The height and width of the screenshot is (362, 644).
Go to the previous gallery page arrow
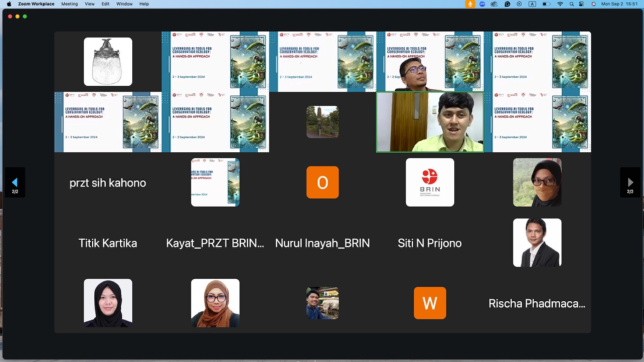pos(14,182)
